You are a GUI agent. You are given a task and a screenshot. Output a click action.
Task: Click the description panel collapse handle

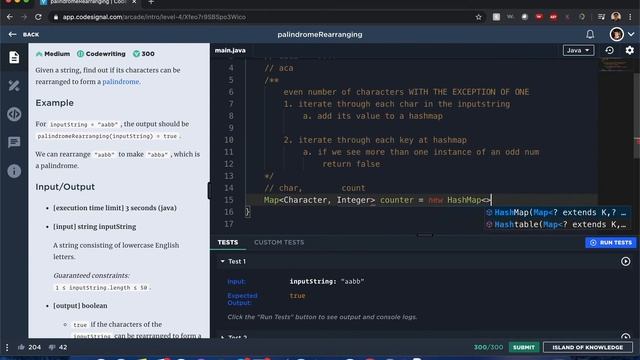click(209, 191)
